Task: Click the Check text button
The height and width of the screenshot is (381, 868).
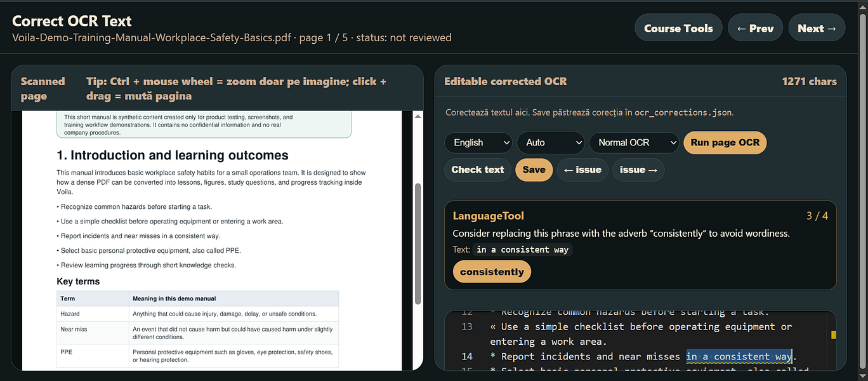Action: pos(478,170)
